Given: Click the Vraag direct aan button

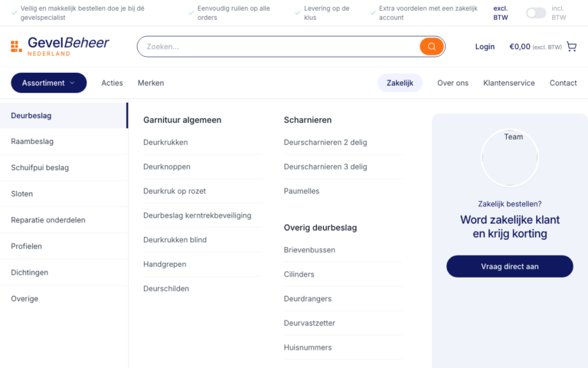Looking at the screenshot, I should (x=509, y=266).
